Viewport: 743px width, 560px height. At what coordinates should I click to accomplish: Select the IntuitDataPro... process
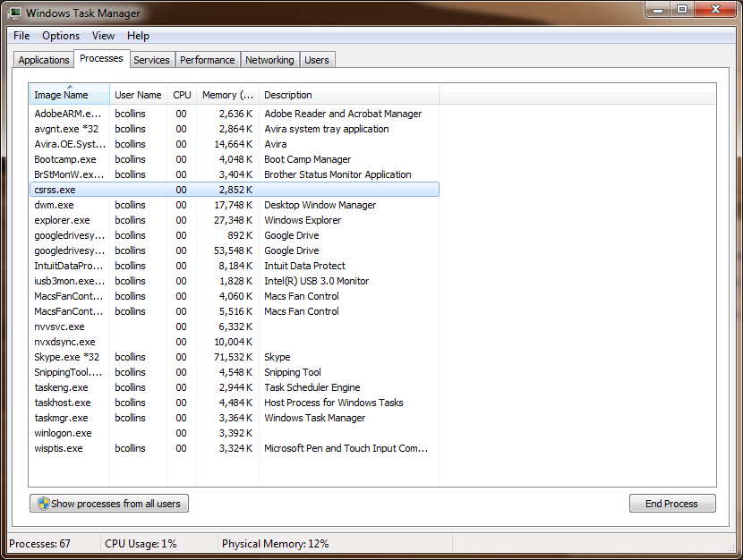pyautogui.click(x=235, y=266)
